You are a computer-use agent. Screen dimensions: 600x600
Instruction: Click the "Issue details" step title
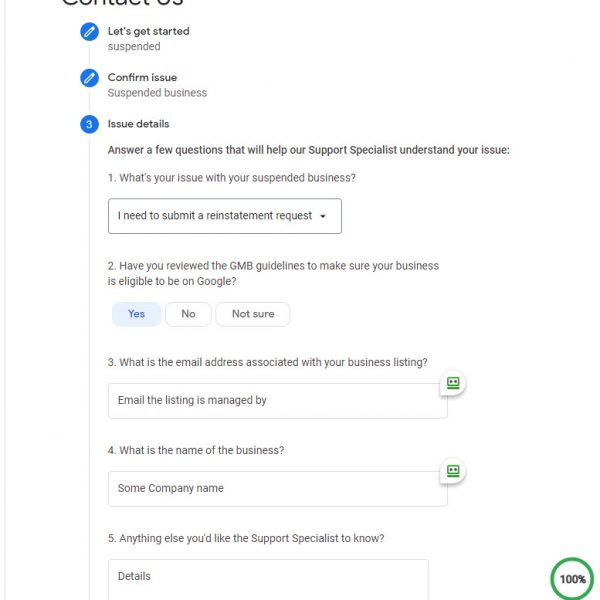[x=139, y=124]
